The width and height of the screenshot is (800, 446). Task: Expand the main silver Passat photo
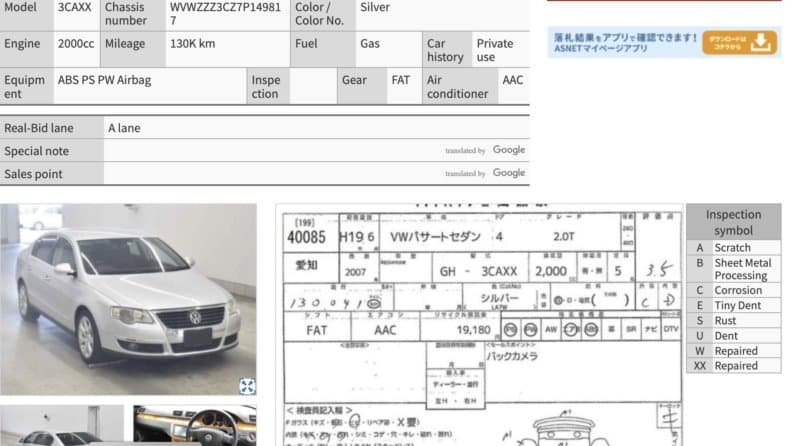click(x=247, y=386)
